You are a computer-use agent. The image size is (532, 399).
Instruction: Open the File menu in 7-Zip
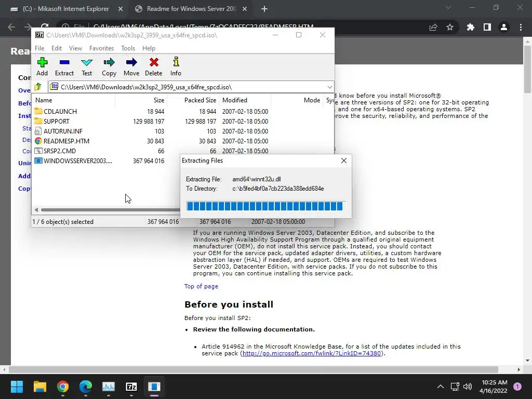click(39, 48)
